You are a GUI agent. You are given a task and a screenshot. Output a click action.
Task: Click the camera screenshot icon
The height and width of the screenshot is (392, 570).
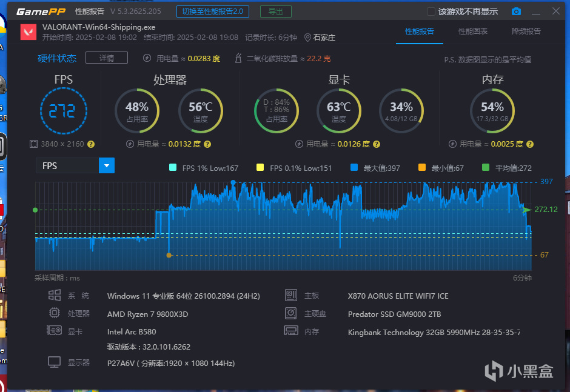(x=516, y=12)
